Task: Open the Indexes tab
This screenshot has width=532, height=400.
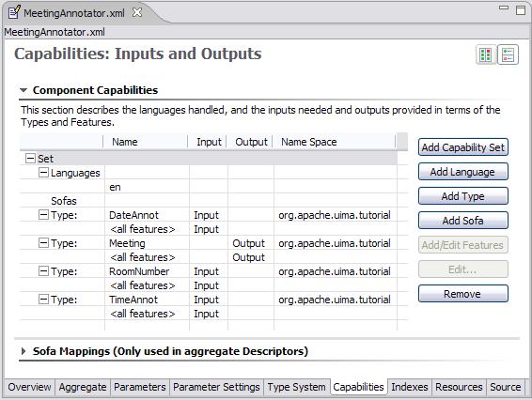Action: tap(410, 387)
